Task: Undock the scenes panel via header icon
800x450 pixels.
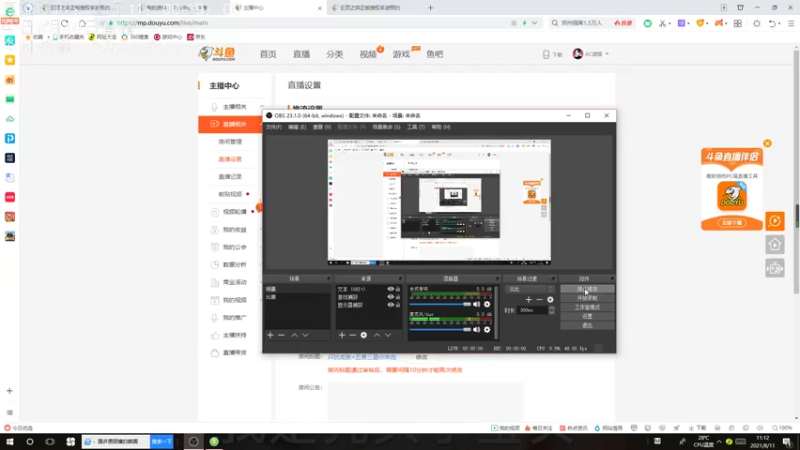Action: 329,279
